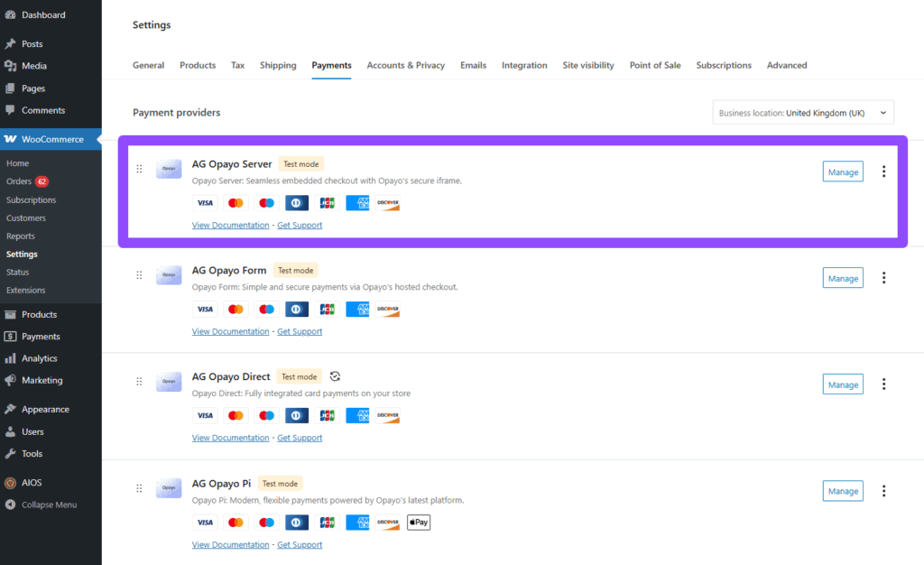Click the Test mode badge on AG Opayo Form
This screenshot has width=924, height=565.
[295, 271]
